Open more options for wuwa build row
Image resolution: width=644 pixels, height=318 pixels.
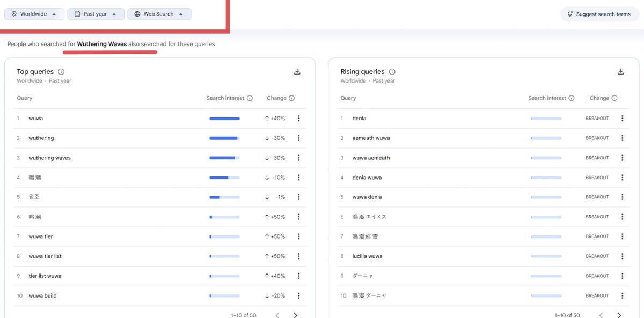click(x=299, y=296)
